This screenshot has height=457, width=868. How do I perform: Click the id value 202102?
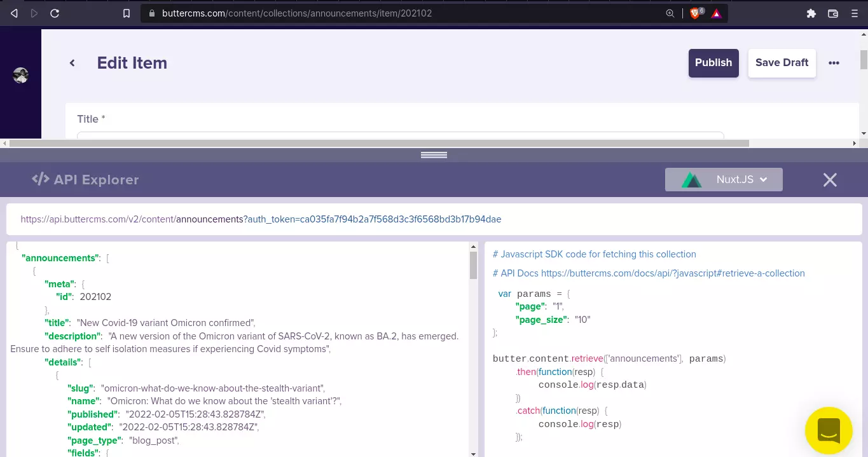pyautogui.click(x=95, y=296)
